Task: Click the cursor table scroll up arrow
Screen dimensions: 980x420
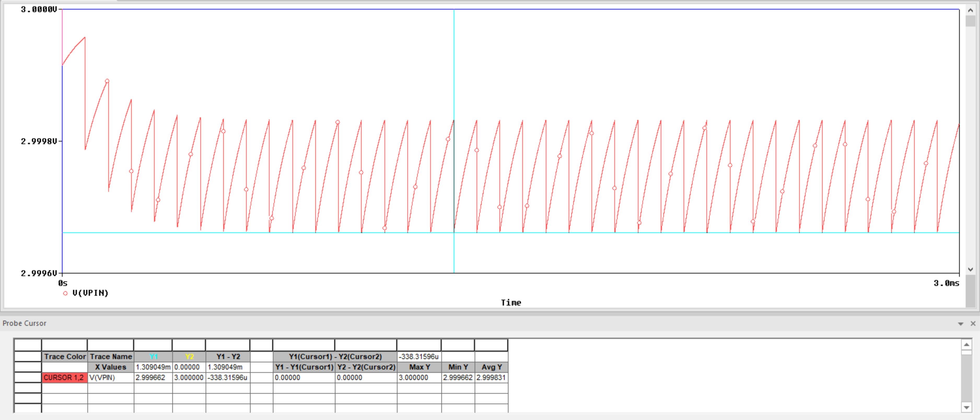Action: point(966,345)
